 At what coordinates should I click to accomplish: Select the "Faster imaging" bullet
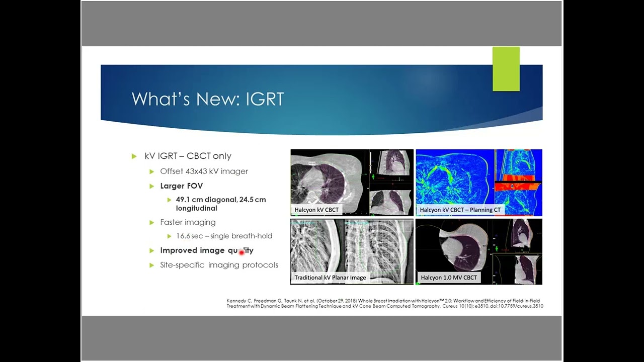point(188,222)
